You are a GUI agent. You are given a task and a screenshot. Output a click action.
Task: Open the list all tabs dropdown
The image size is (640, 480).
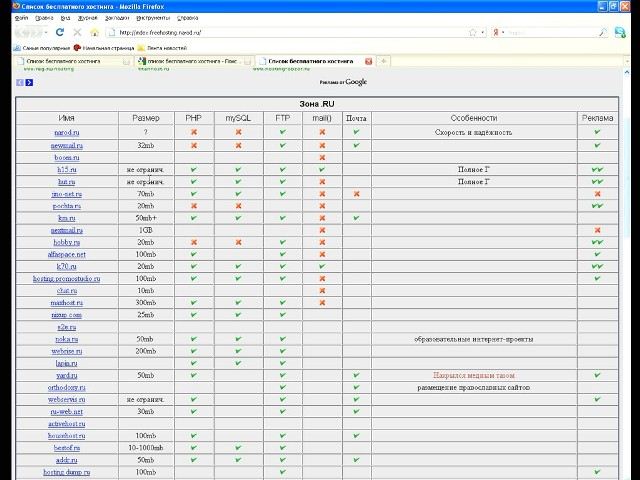tap(627, 61)
